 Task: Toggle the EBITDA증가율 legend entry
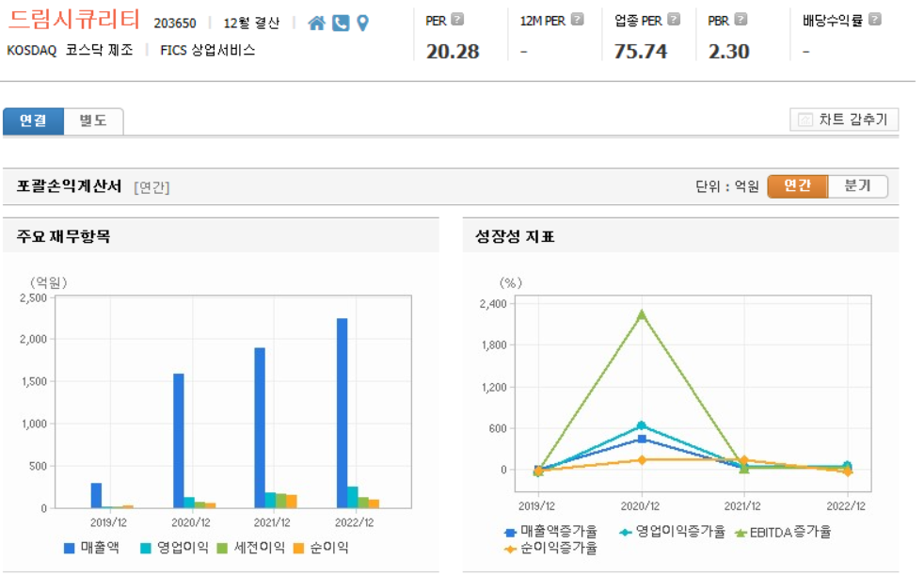coord(788,531)
